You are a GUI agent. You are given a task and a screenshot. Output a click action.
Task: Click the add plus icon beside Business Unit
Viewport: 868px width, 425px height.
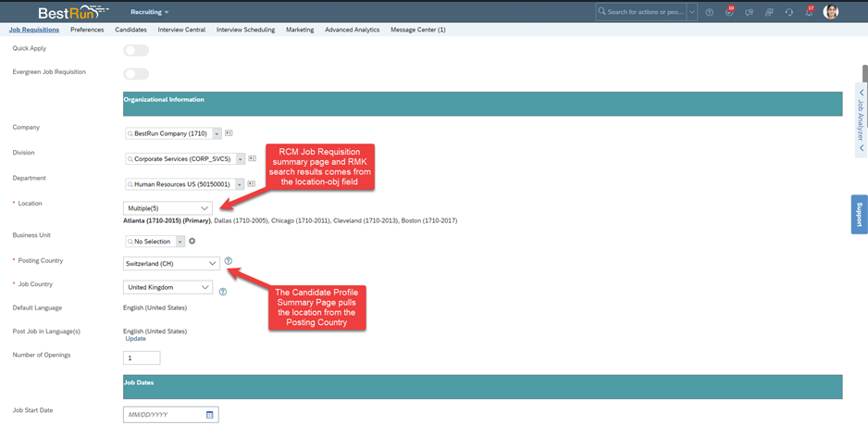coord(192,241)
